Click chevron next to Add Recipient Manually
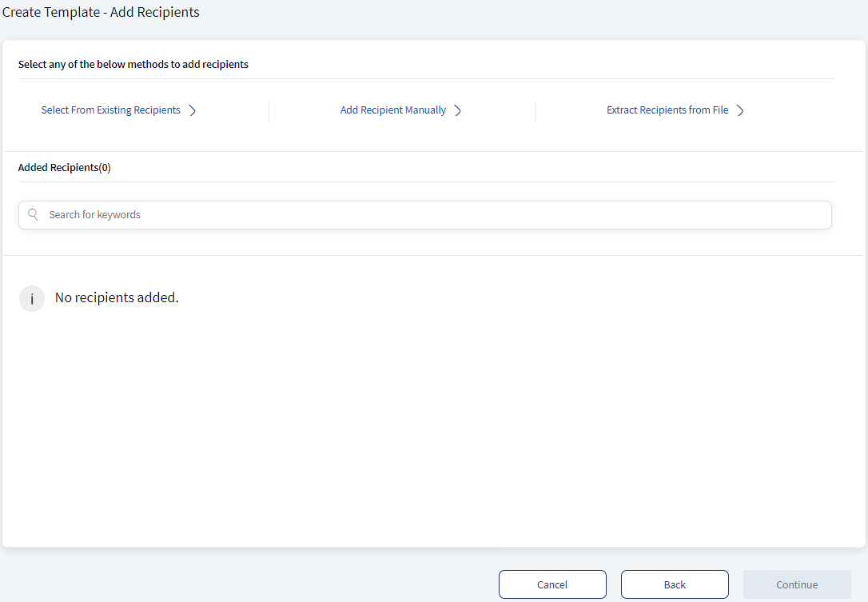 click(x=458, y=110)
